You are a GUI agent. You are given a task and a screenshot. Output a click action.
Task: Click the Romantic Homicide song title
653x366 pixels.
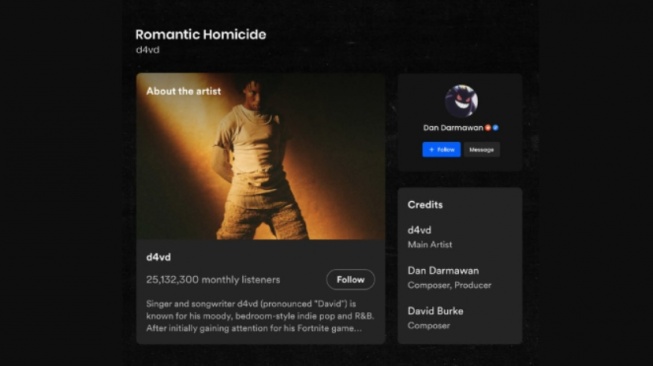[201, 35]
